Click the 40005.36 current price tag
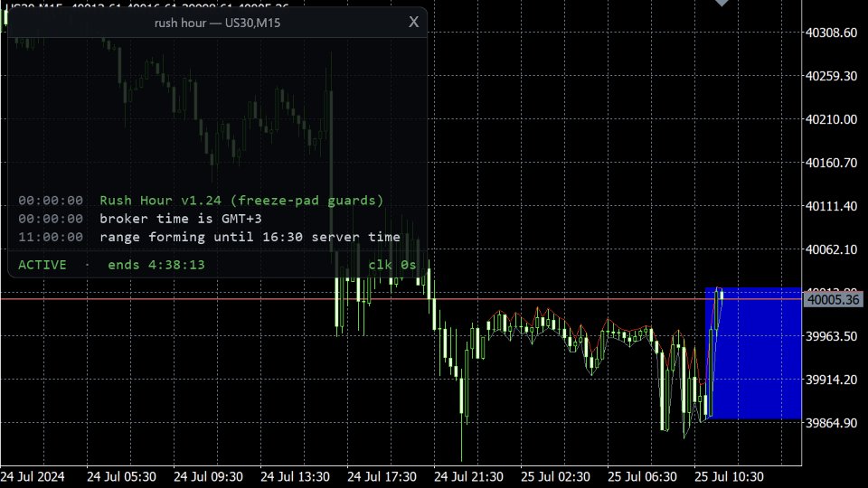Viewport: 868px width, 488px height. tap(833, 299)
